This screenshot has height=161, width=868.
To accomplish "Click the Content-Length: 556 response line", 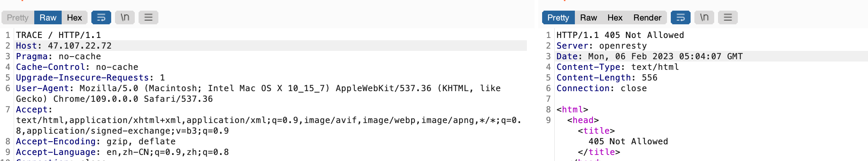I will point(607,78).
